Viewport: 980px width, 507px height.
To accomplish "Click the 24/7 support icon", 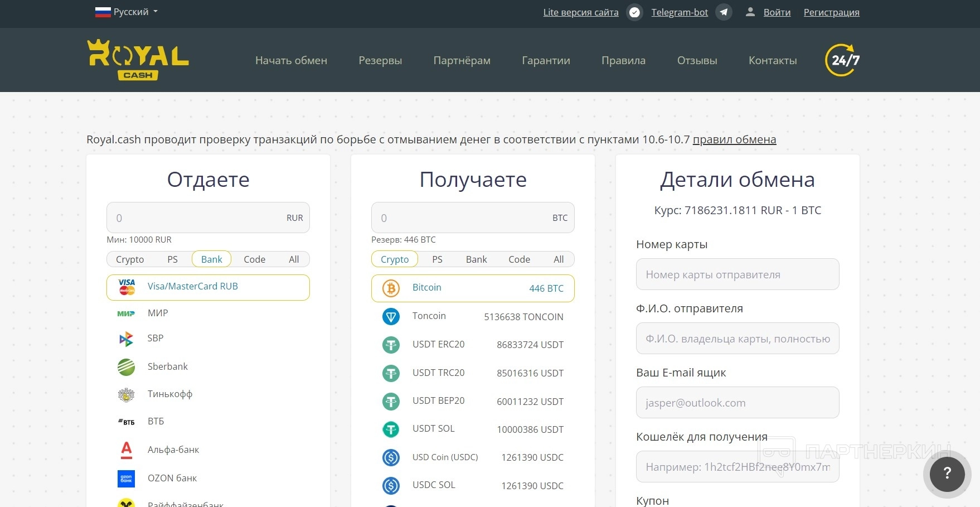I will [x=842, y=60].
